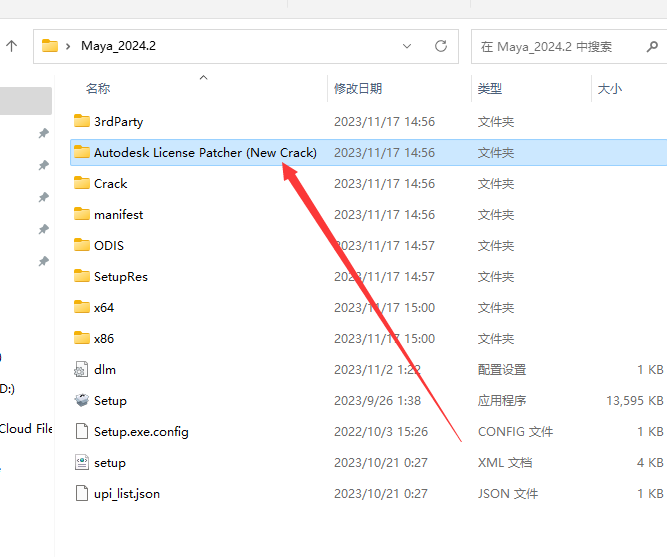Click the Setup application icon

click(82, 401)
